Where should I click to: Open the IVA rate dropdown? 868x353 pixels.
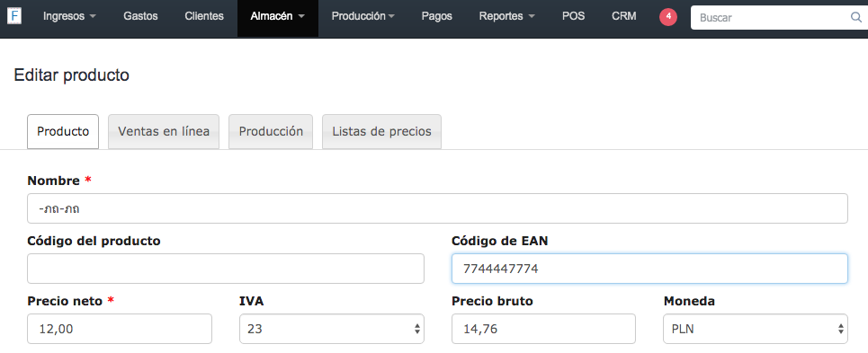[x=332, y=330]
